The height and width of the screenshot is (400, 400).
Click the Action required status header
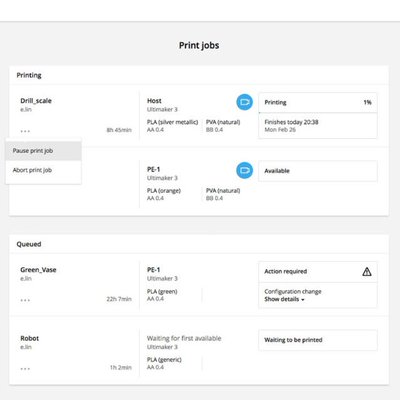[x=318, y=272]
